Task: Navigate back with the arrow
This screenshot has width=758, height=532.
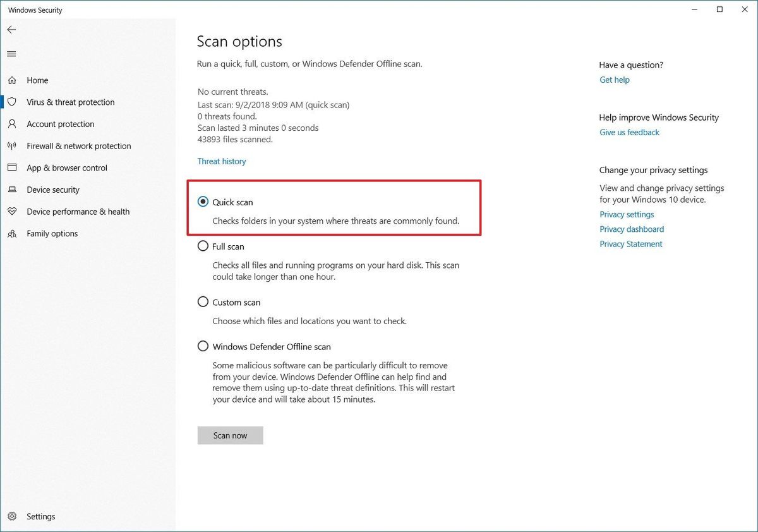Action: pyautogui.click(x=11, y=29)
